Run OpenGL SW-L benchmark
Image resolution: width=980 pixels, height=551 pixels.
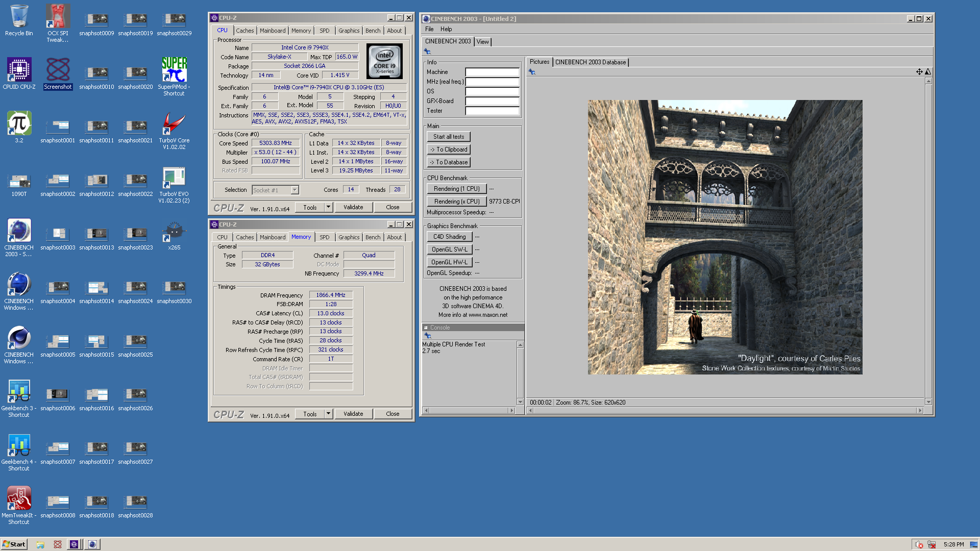[x=449, y=249]
